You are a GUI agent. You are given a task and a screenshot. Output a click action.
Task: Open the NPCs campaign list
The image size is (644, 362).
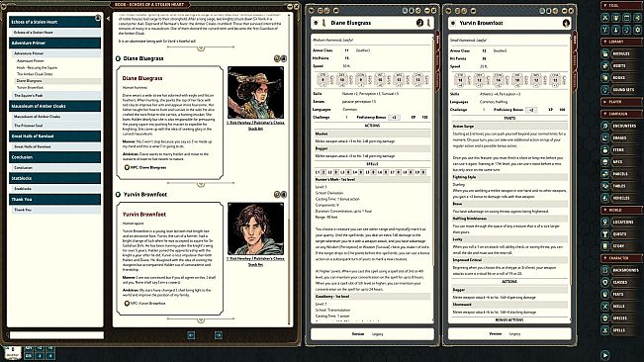pos(620,161)
